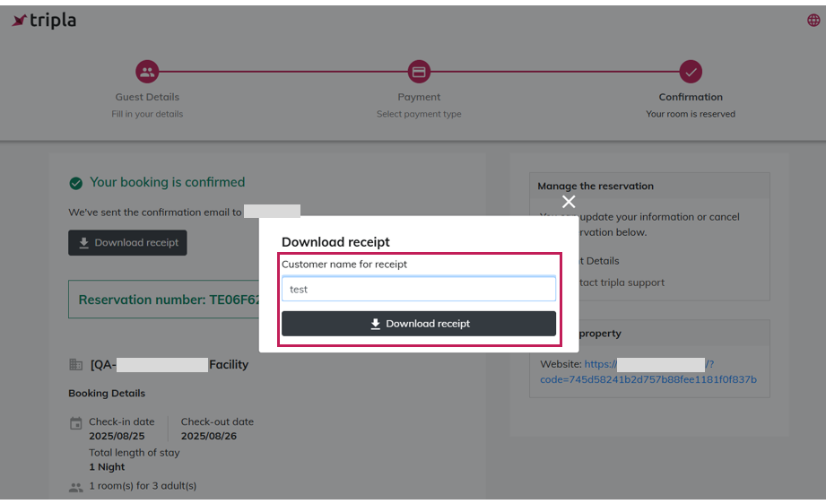826x504 pixels.
Task: Open the Details link under Manage the reservation
Action: tap(601, 261)
